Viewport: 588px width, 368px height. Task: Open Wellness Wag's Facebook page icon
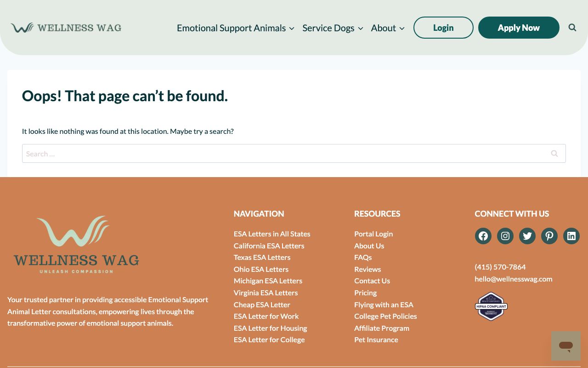point(483,236)
